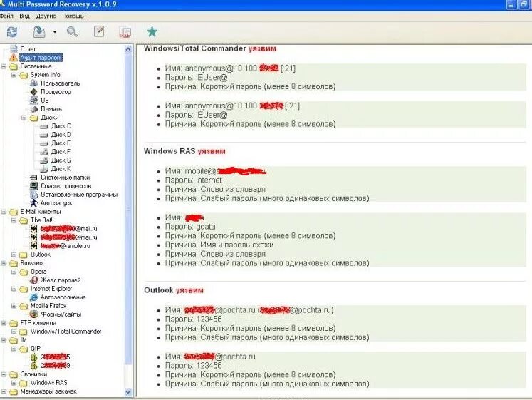532x400 pixels.
Task: Collapse the Системные folder
Action: (4, 66)
